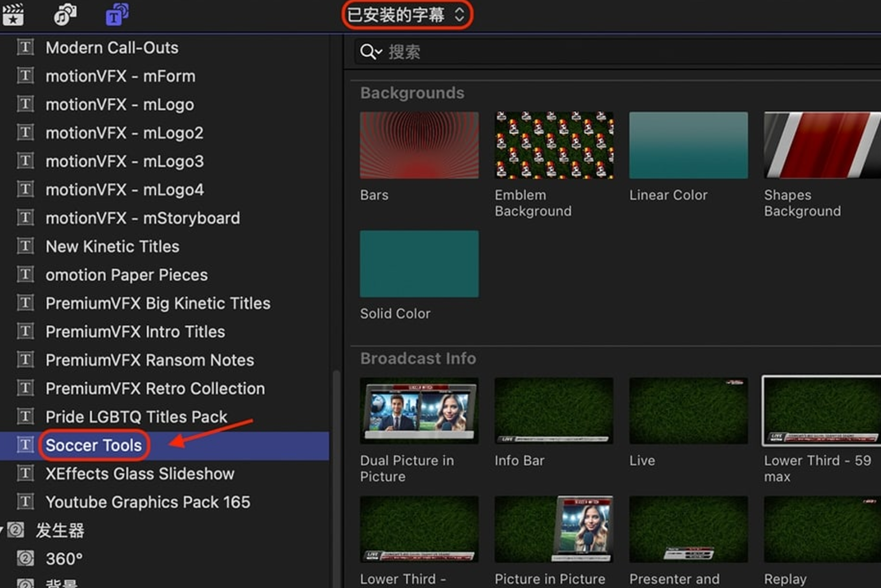The width and height of the screenshot is (881, 588).
Task: Click the title icon beside Modern Call-Outs
Action: coord(25,47)
